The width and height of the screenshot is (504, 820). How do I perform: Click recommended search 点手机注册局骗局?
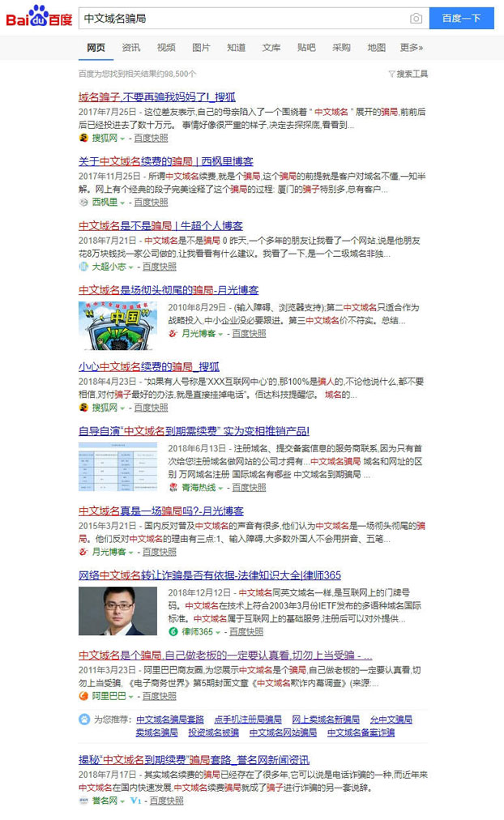click(x=248, y=720)
